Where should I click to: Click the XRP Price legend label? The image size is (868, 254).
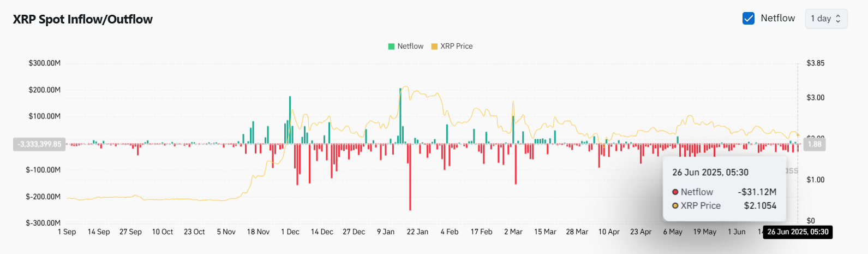tap(457, 46)
